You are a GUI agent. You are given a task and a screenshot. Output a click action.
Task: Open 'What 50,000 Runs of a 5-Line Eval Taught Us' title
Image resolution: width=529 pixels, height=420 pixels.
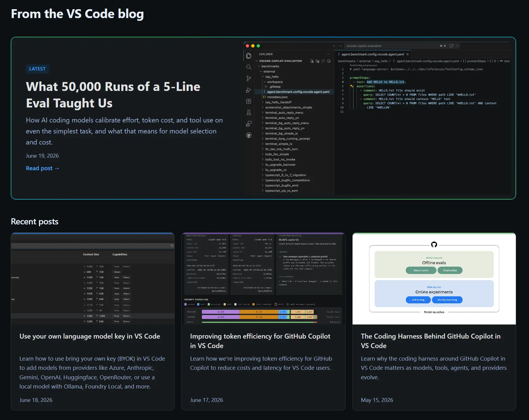(113, 95)
